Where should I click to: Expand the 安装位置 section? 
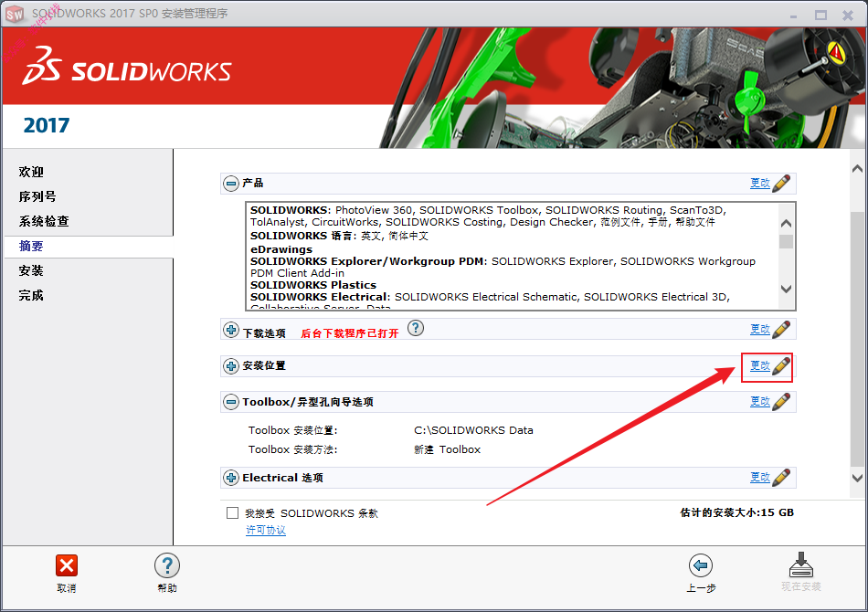pyautogui.click(x=231, y=366)
